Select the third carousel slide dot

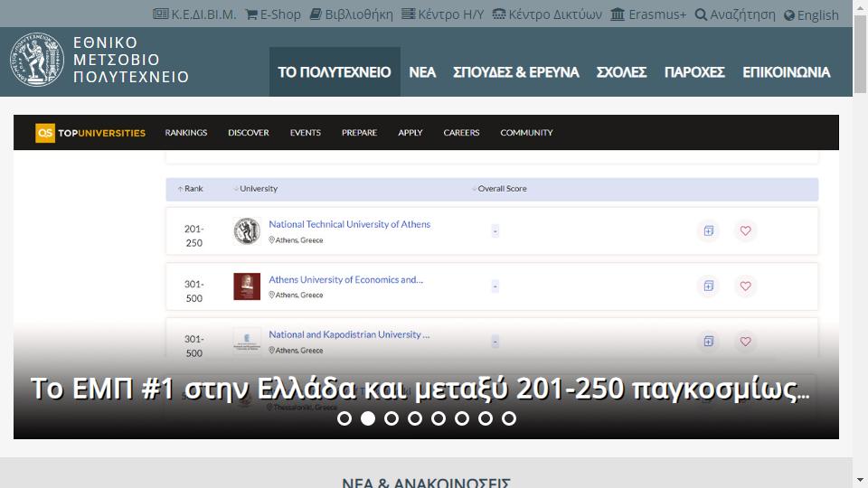coord(392,418)
